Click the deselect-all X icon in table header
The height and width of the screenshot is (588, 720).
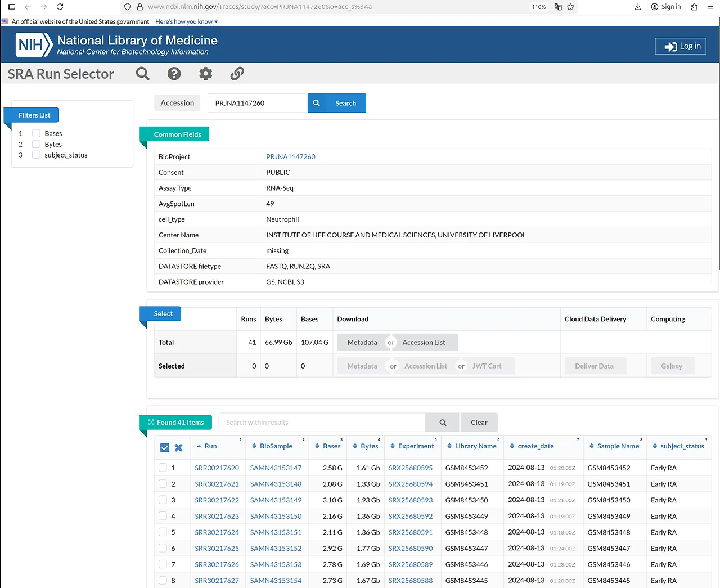pos(178,448)
